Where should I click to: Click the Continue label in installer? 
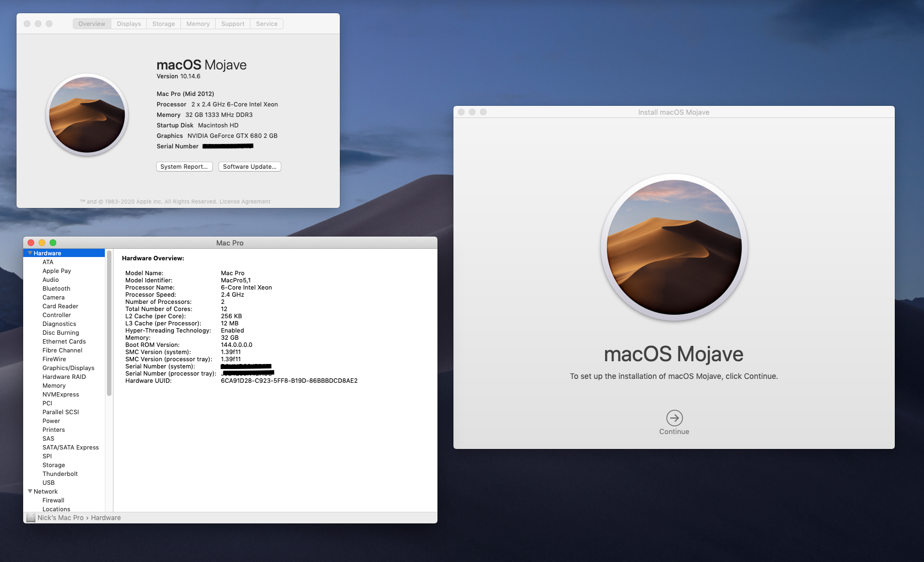(674, 432)
